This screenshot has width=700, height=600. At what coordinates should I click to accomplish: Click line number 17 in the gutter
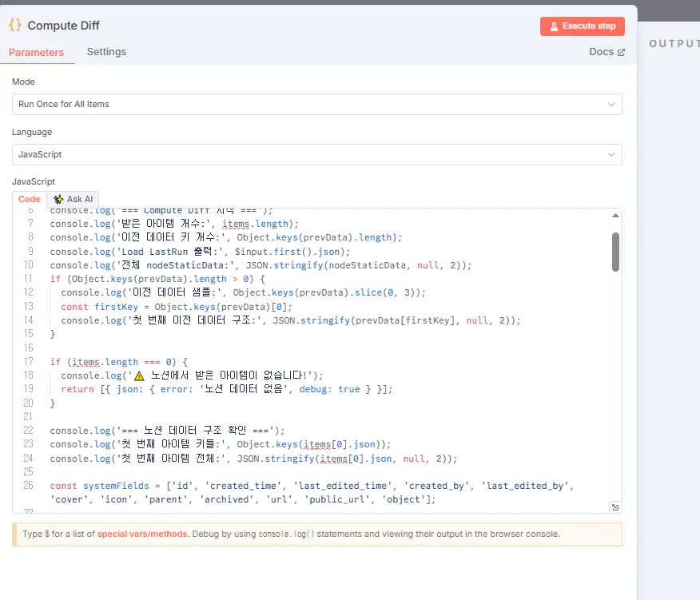[28, 361]
